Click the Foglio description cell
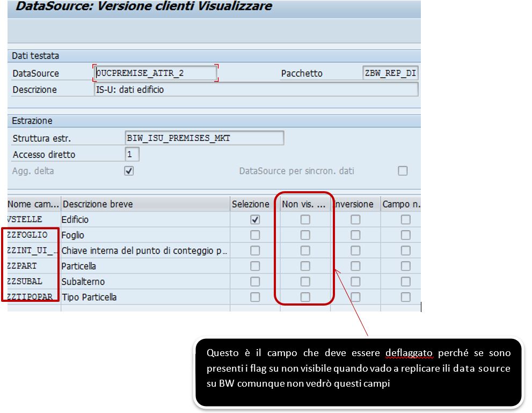The image size is (532, 413). pos(145,235)
